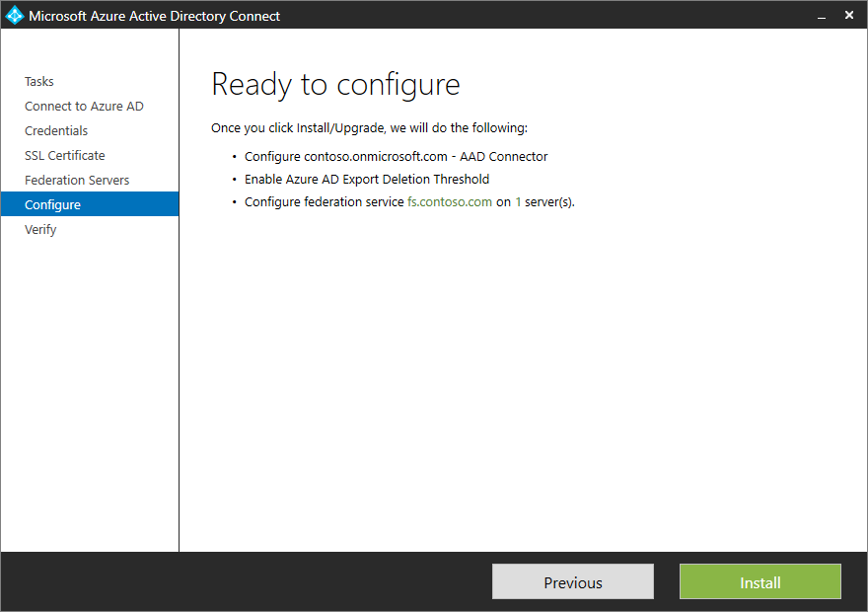868x612 pixels.
Task: Click the Microsoft Azure Active Directory Connect title
Action: pos(154,16)
